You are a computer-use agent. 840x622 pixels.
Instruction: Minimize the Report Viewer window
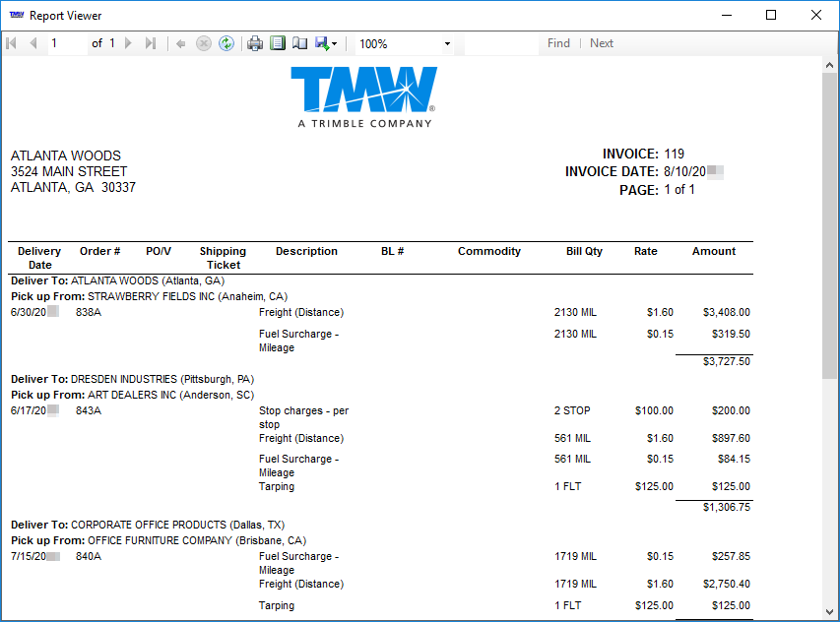[727, 15]
